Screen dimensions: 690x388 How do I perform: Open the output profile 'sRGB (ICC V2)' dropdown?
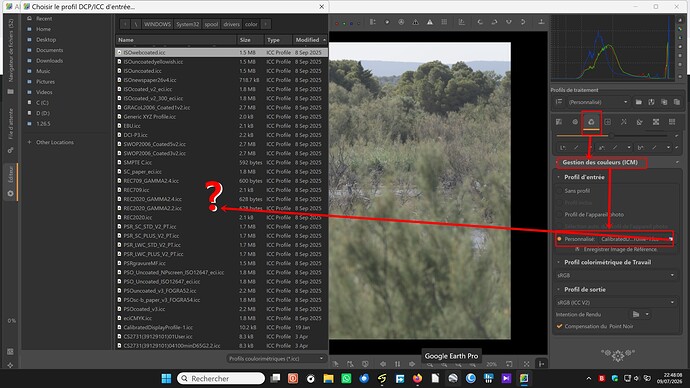pyautogui.click(x=616, y=303)
